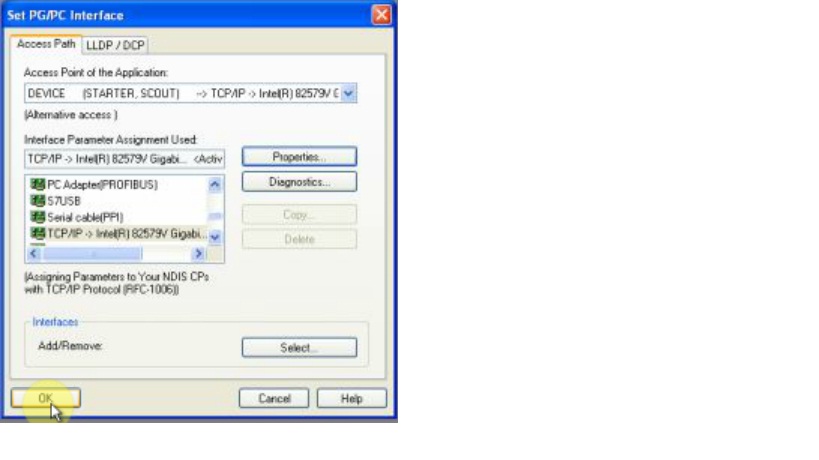Click the horizontal scroll left arrow

[34, 254]
